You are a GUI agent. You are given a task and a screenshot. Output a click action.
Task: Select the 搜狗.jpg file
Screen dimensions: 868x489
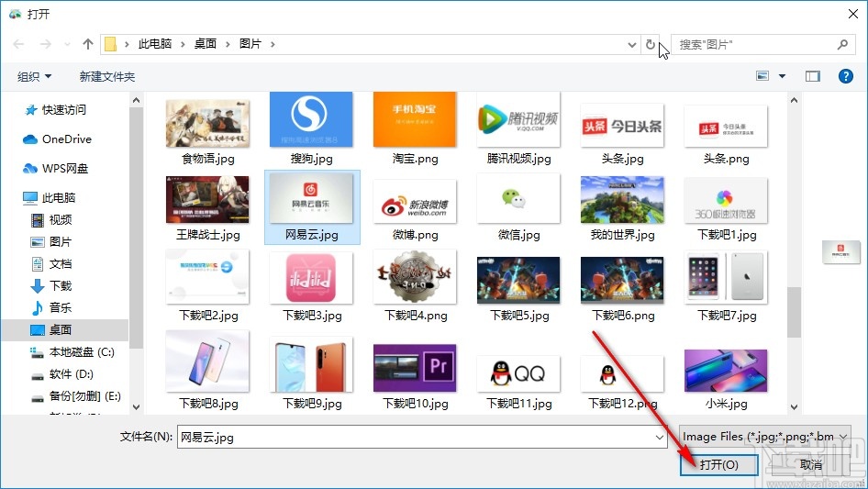[311, 129]
